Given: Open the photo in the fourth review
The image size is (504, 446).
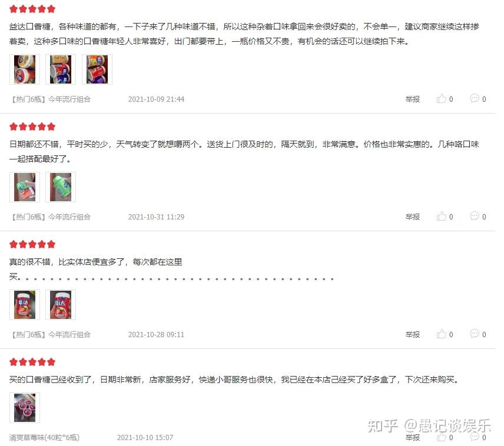Looking at the screenshot, I should pos(25,407).
